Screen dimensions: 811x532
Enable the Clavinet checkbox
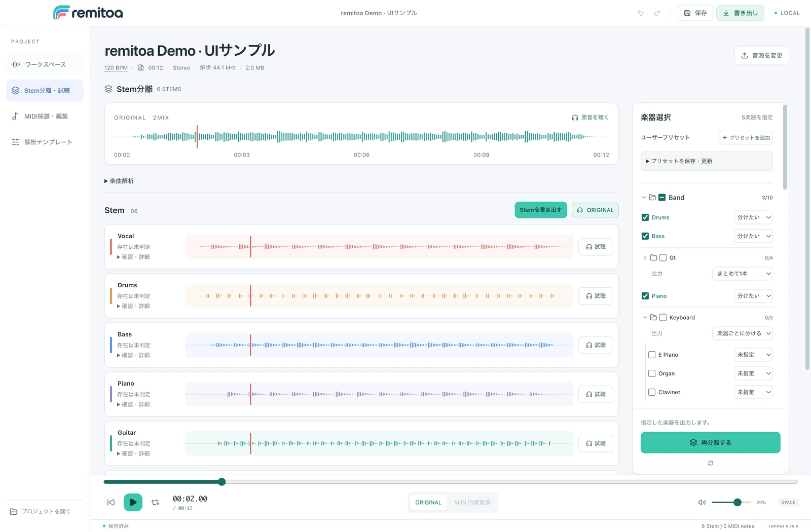pos(652,392)
